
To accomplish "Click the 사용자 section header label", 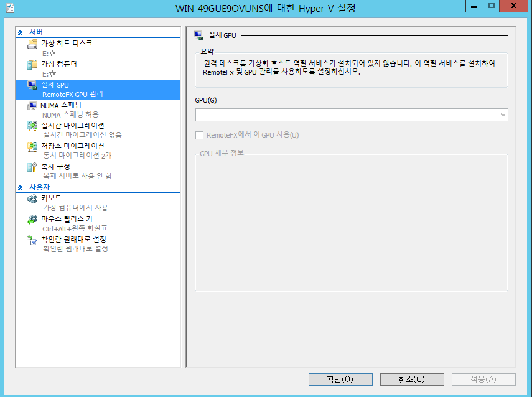I will pyautogui.click(x=39, y=187).
